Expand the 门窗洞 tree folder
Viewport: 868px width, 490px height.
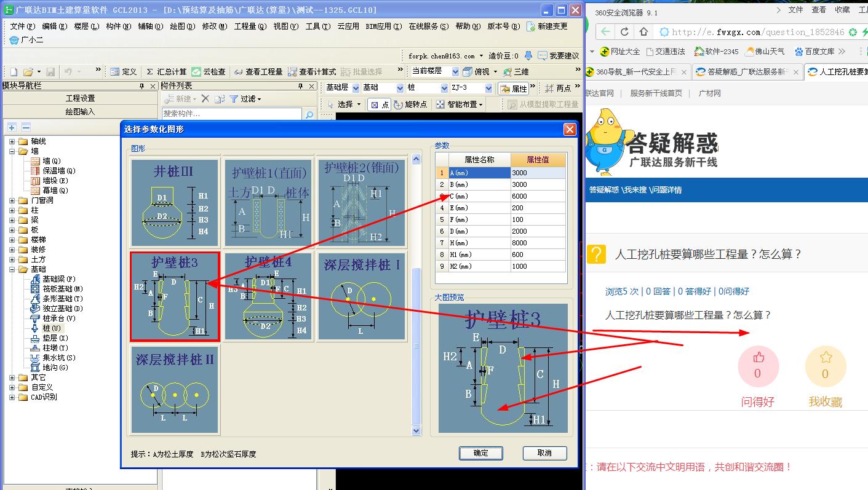click(12, 200)
